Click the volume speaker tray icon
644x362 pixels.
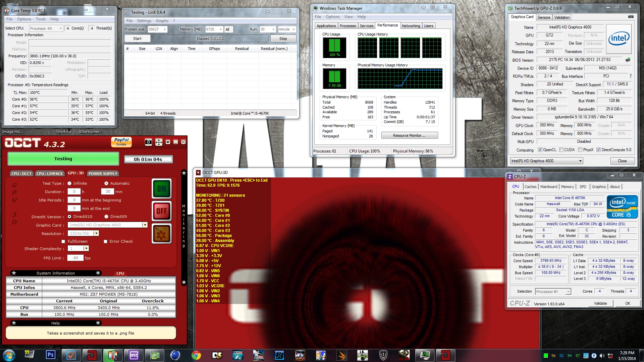point(602,356)
